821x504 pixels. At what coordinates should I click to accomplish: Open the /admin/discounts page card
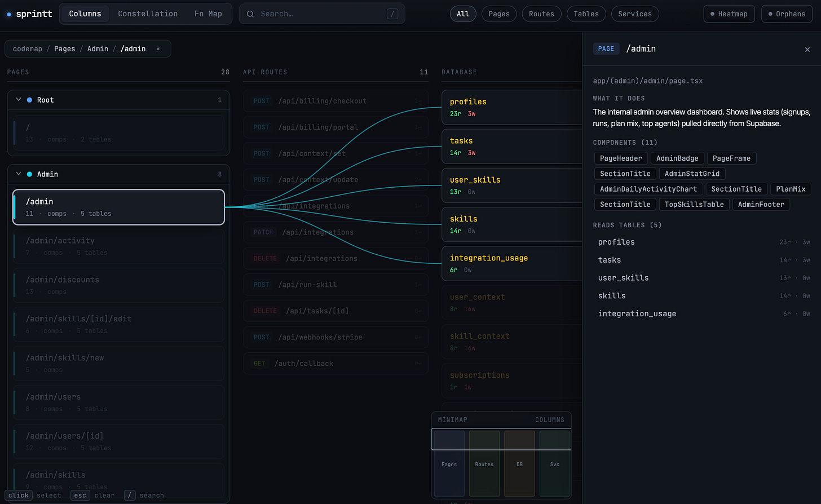[x=118, y=285]
